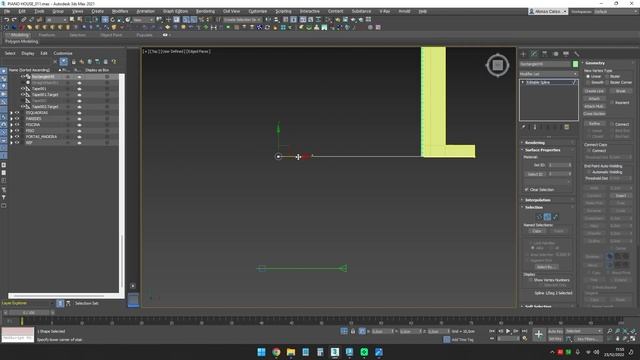Click the 3ds Max icon in the taskbar
This screenshot has width=640, height=360.
click(x=335, y=352)
